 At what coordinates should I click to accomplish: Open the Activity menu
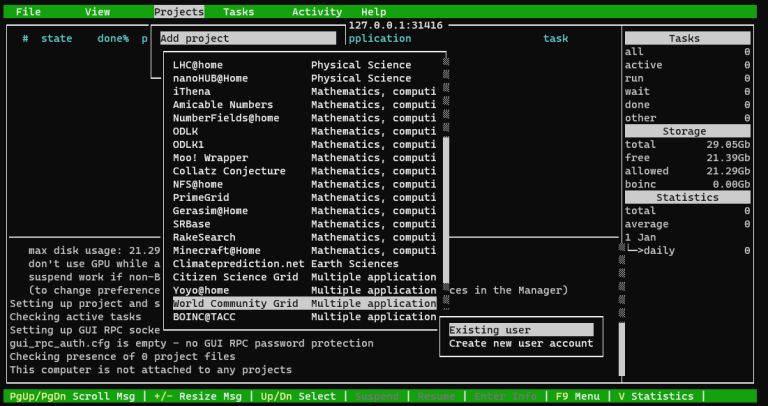coord(316,12)
